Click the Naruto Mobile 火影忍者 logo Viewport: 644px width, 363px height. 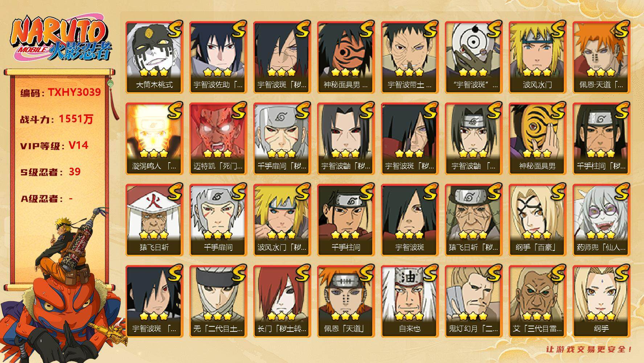pyautogui.click(x=60, y=39)
